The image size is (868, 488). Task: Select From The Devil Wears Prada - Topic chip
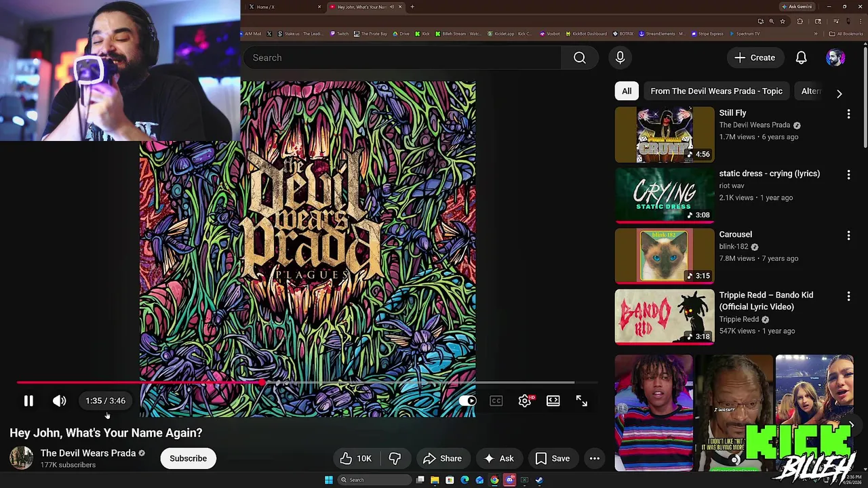716,91
